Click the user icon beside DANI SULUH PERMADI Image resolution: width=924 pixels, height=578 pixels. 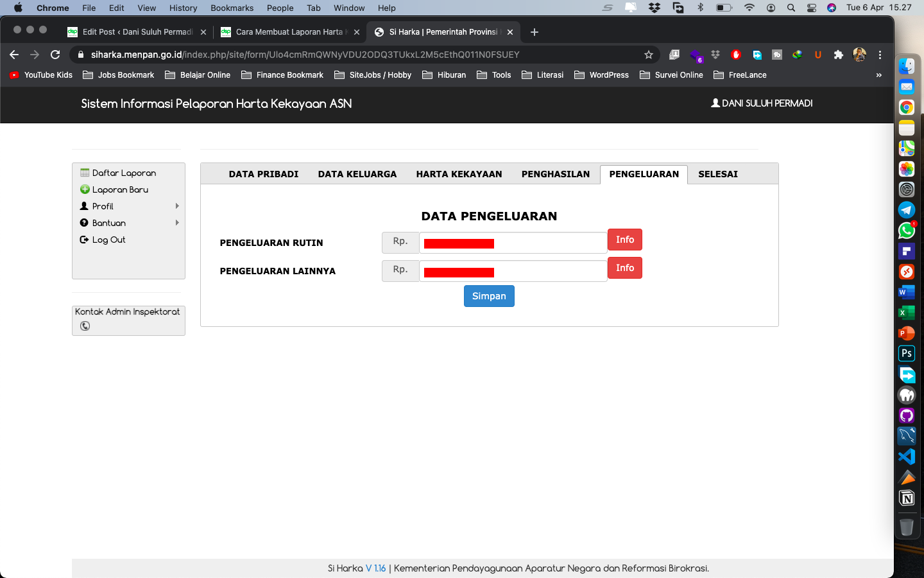tap(715, 103)
